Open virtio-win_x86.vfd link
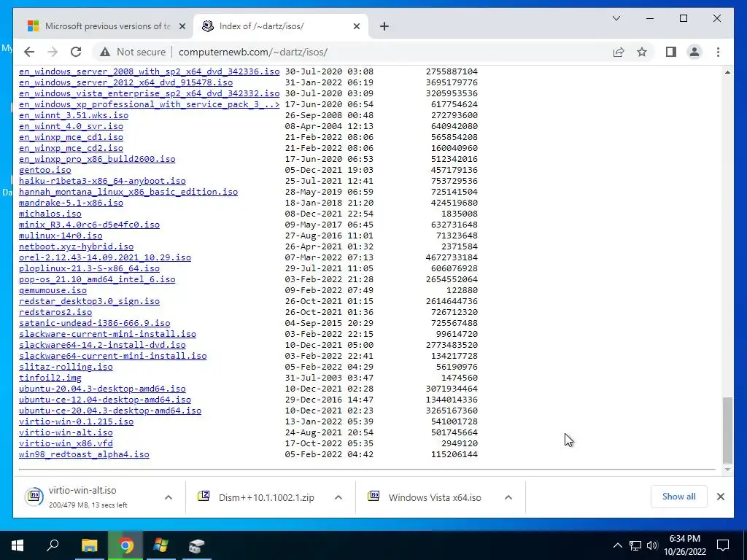The height and width of the screenshot is (560, 747). click(66, 444)
